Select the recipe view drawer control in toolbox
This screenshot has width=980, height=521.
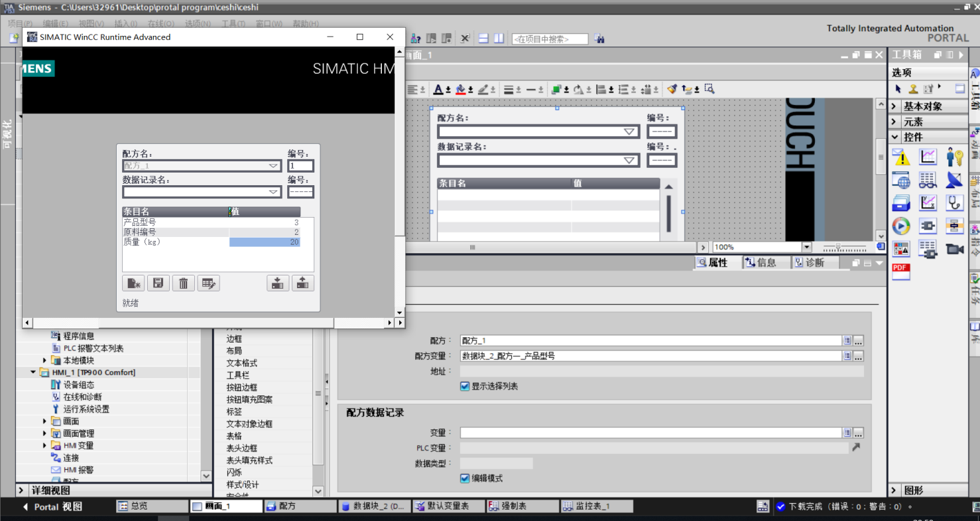pos(901,203)
